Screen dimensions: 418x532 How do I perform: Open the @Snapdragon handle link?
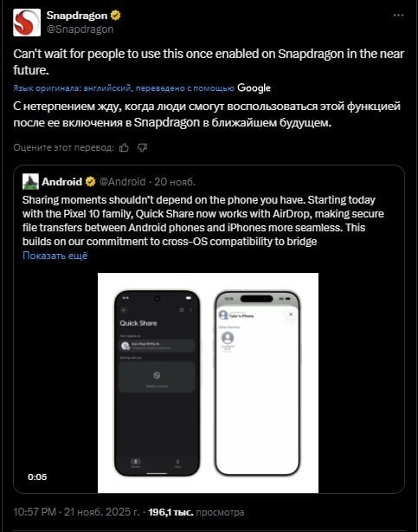pyautogui.click(x=80, y=29)
